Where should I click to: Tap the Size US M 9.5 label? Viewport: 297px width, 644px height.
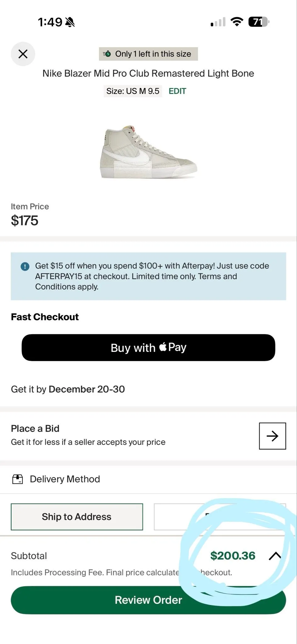tap(133, 91)
